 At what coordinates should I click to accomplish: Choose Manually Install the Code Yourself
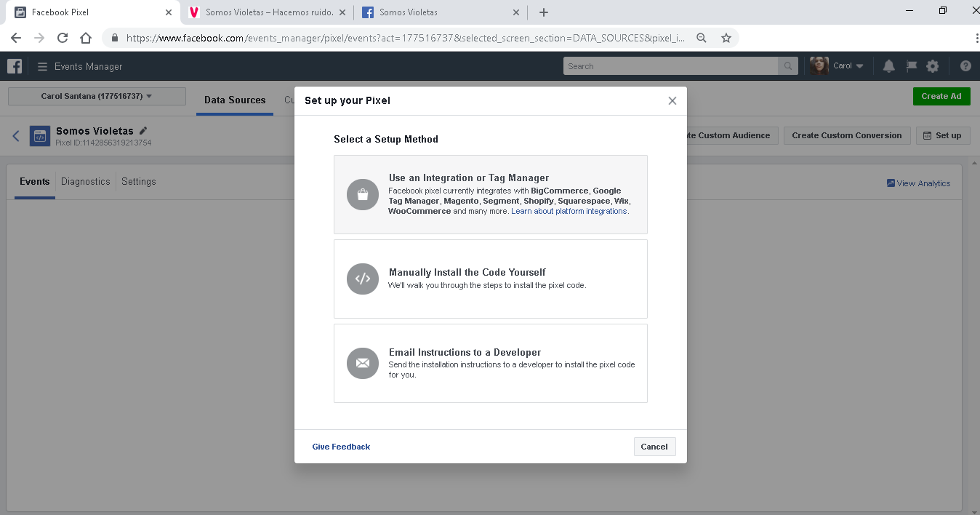(x=491, y=279)
